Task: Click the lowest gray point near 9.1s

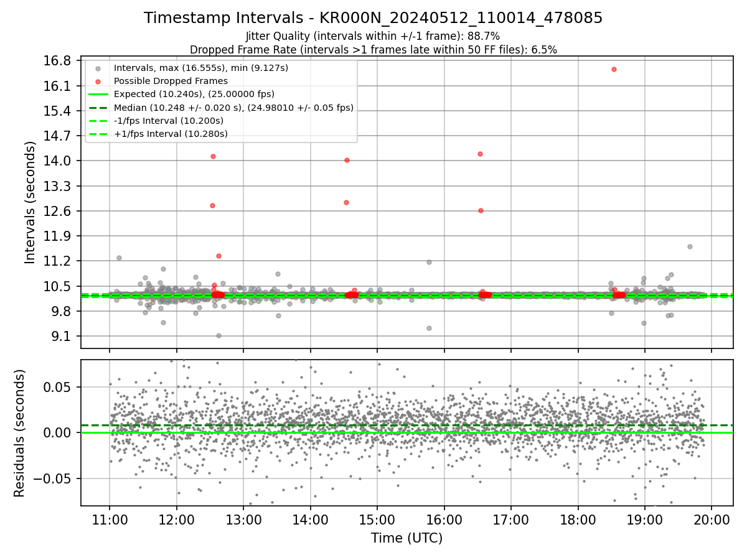Action: [218, 335]
